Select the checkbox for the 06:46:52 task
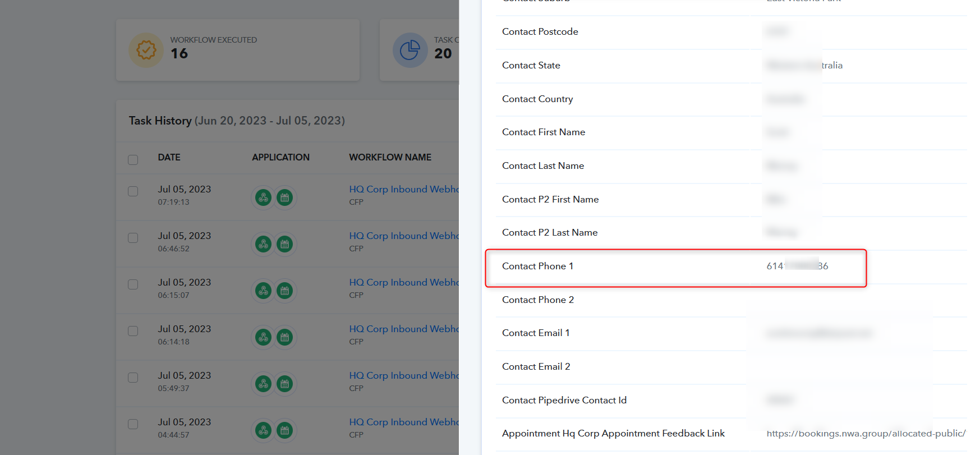 (133, 238)
